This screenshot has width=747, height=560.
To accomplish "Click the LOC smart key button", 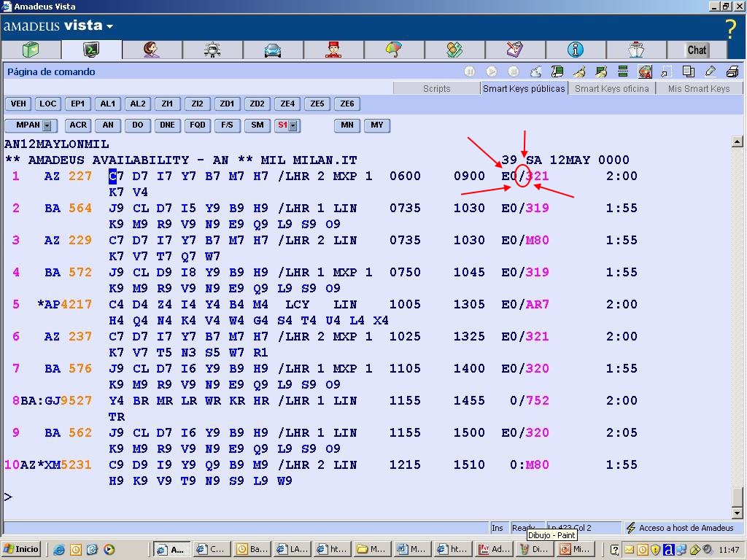I will (x=47, y=104).
